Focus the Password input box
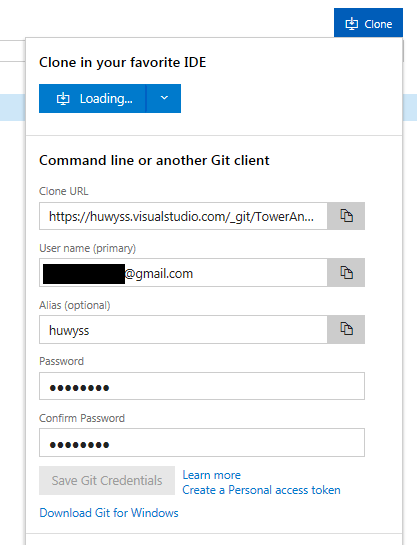The image size is (417, 545). point(202,386)
